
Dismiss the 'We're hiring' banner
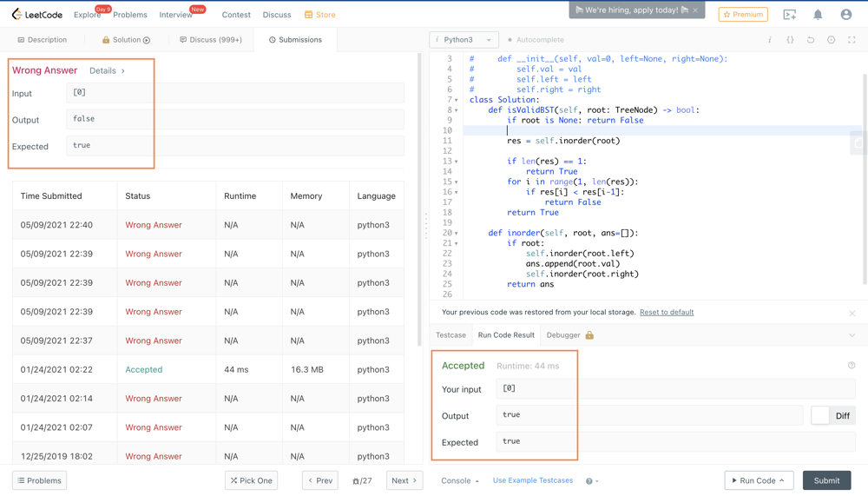click(695, 10)
